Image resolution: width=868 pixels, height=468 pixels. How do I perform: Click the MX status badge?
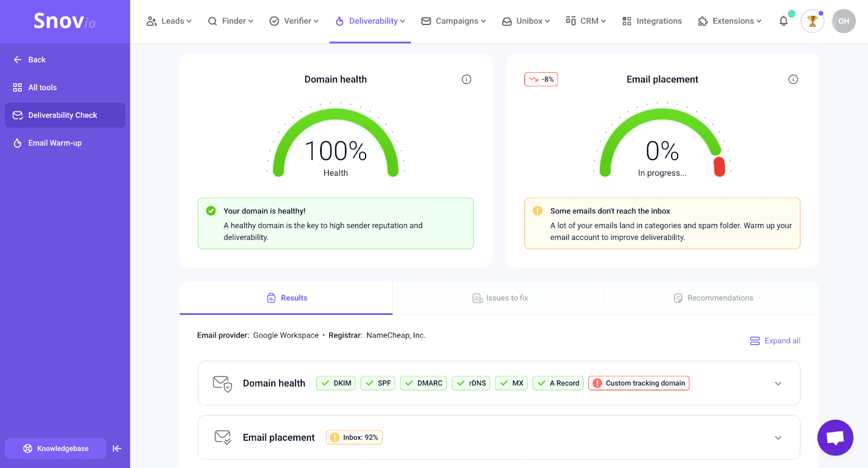point(512,383)
